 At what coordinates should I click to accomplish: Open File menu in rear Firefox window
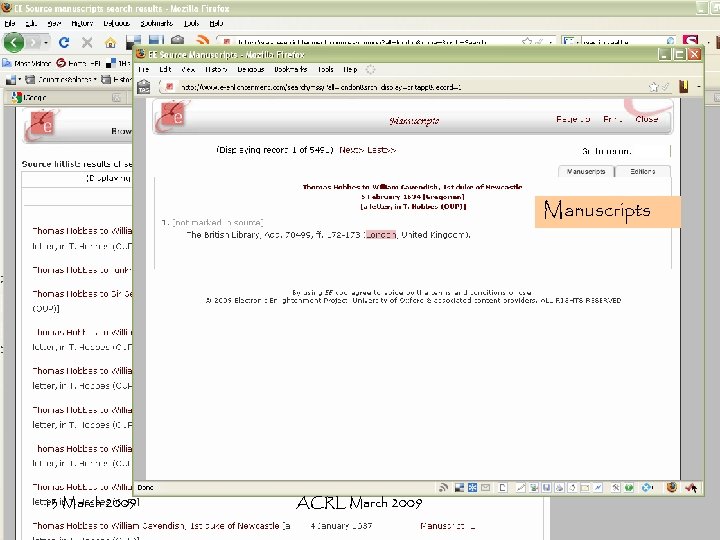pos(10,23)
